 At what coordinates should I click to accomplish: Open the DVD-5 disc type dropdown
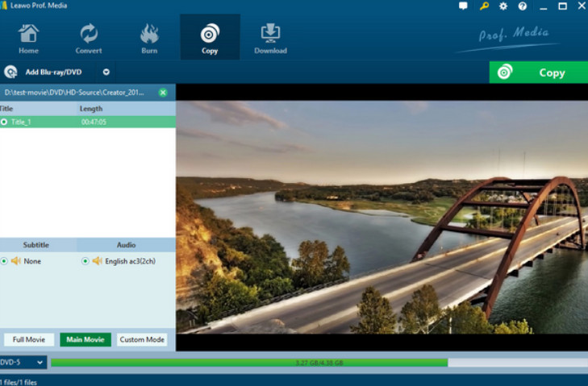pos(23,363)
